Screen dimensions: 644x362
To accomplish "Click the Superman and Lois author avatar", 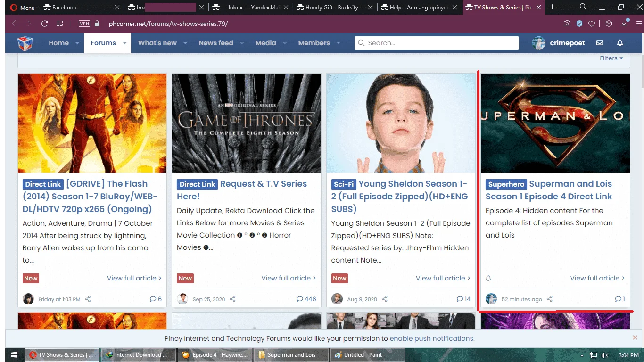I will click(491, 299).
